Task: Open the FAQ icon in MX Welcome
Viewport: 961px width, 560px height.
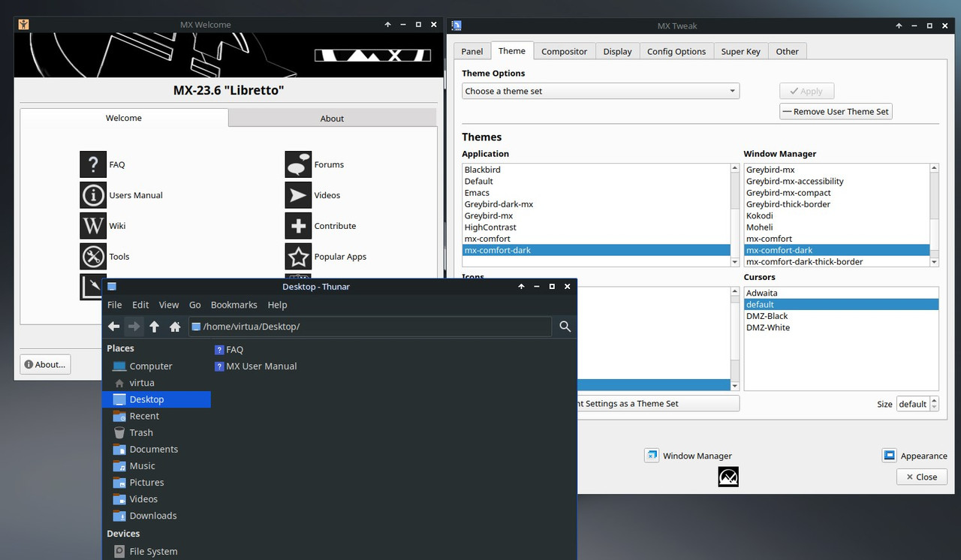Action: tap(93, 164)
